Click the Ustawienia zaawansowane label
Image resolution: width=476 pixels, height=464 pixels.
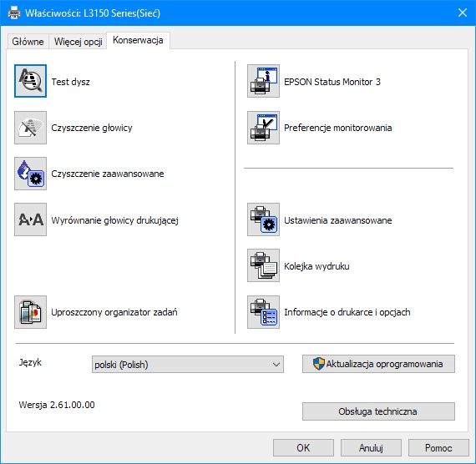tap(338, 220)
